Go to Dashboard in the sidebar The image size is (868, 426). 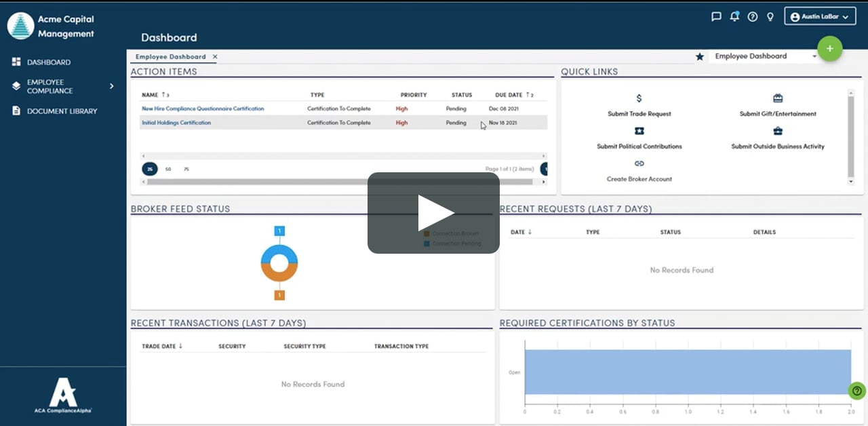pyautogui.click(x=49, y=62)
